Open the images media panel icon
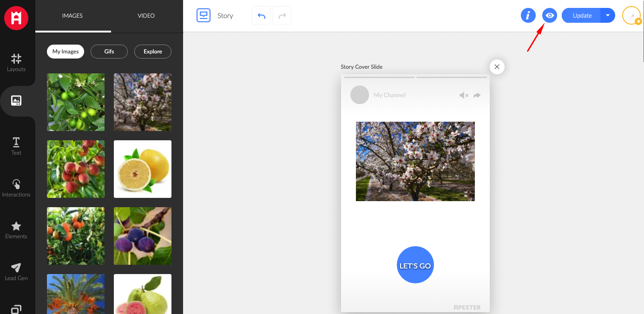644x314 pixels. [16, 100]
